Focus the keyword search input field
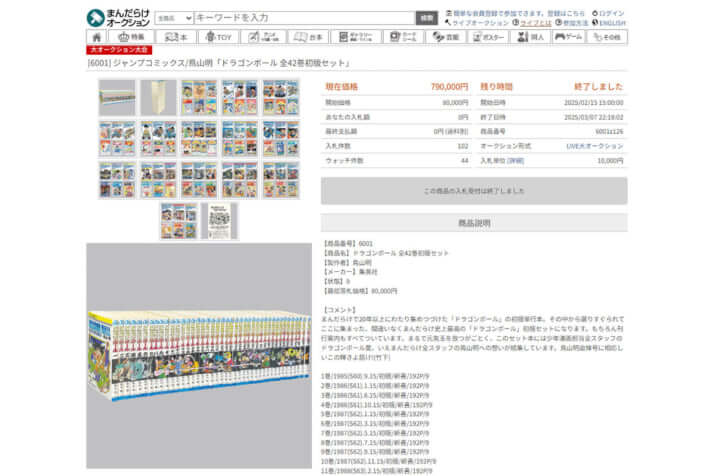This screenshot has width=714, height=476. [304, 18]
